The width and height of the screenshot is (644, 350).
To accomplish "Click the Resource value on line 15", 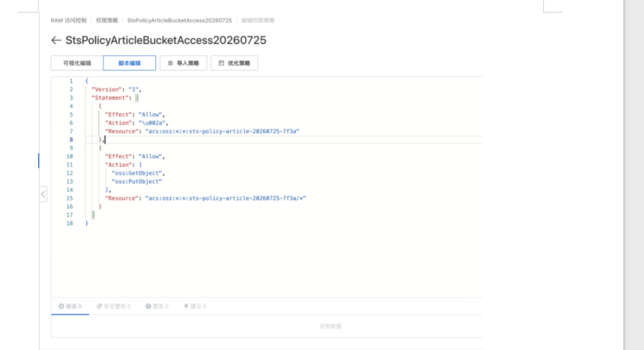I will (225, 198).
